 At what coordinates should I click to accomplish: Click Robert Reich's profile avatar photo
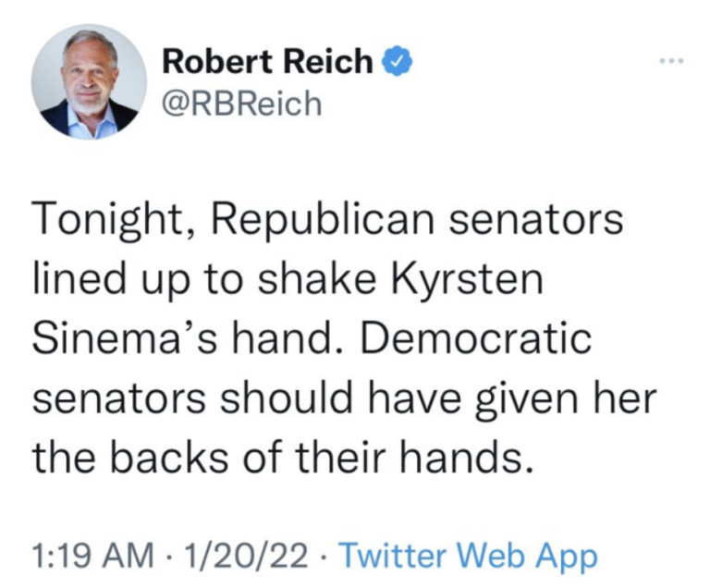[89, 81]
